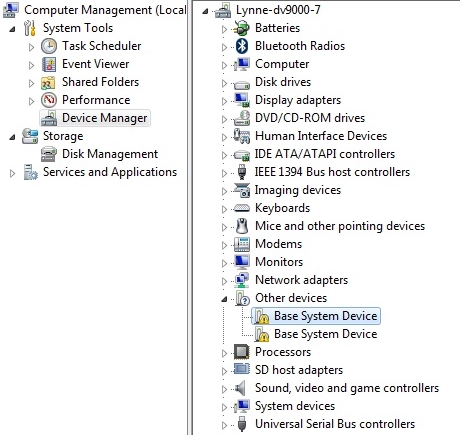This screenshot has height=435, width=460.
Task: Collapse the Other devices node
Action: pyautogui.click(x=224, y=299)
